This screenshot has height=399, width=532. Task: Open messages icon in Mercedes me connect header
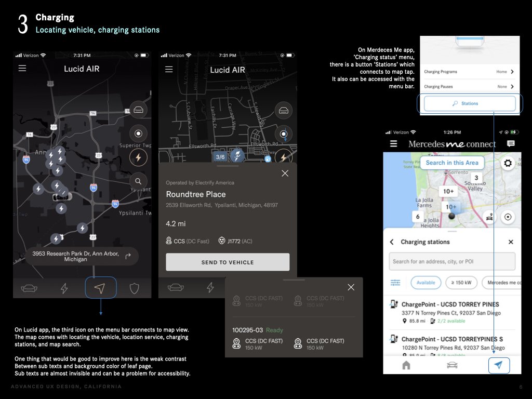(x=511, y=143)
